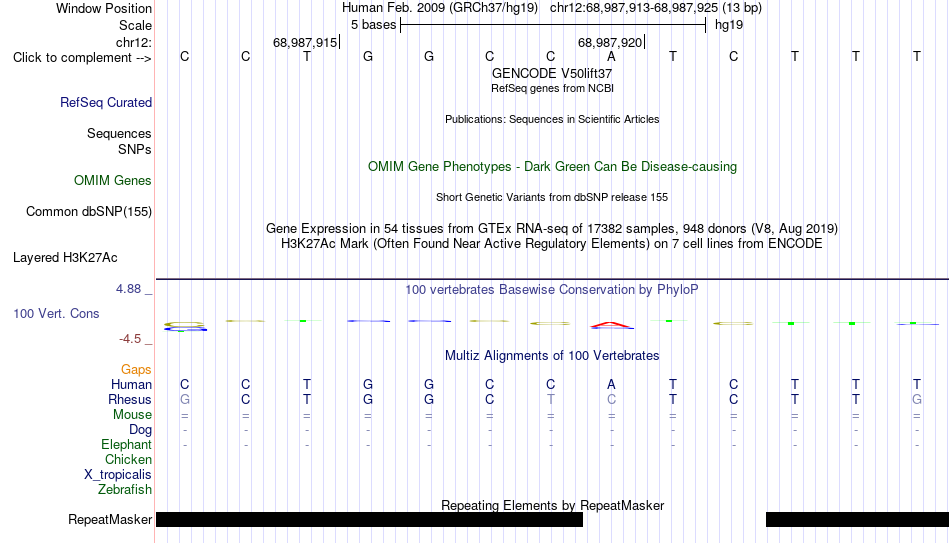Click the A base in the complement row
The height and width of the screenshot is (543, 950).
pos(611,56)
